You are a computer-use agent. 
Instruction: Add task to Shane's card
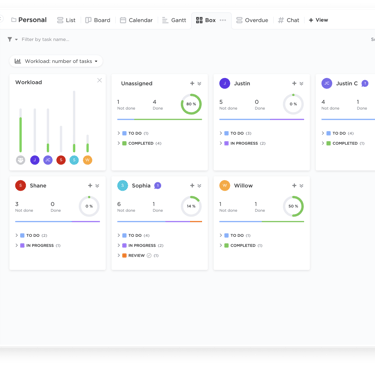tap(90, 186)
